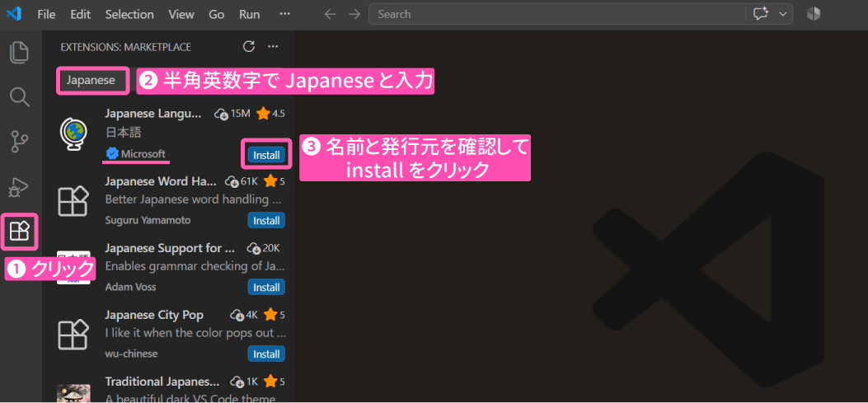Click the 日本語 description text

click(x=124, y=133)
